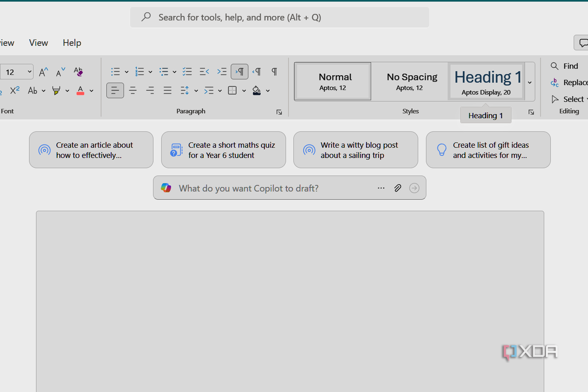The width and height of the screenshot is (588, 392).
Task: Attach a file with paperclip icon
Action: 397,188
